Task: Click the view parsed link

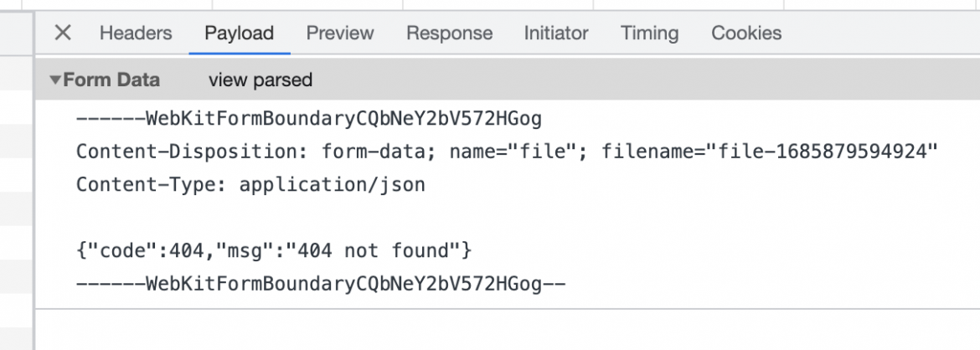Action: (260, 80)
